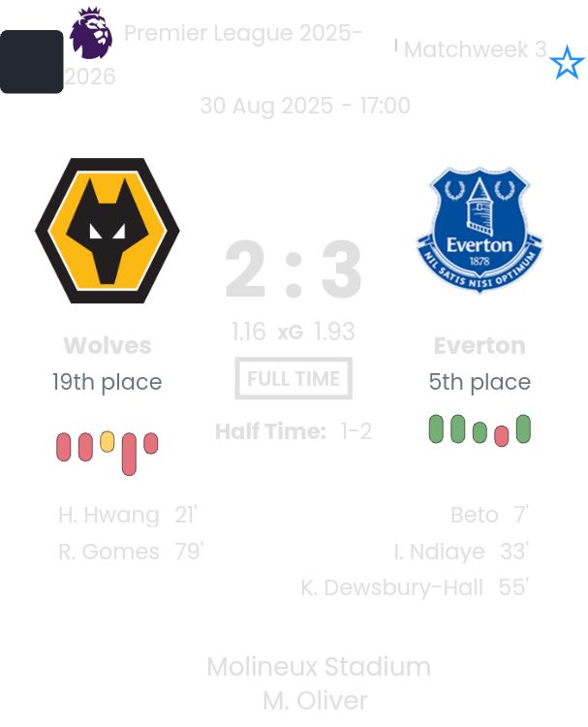
Task: Open the Everton team name link
Action: (480, 346)
